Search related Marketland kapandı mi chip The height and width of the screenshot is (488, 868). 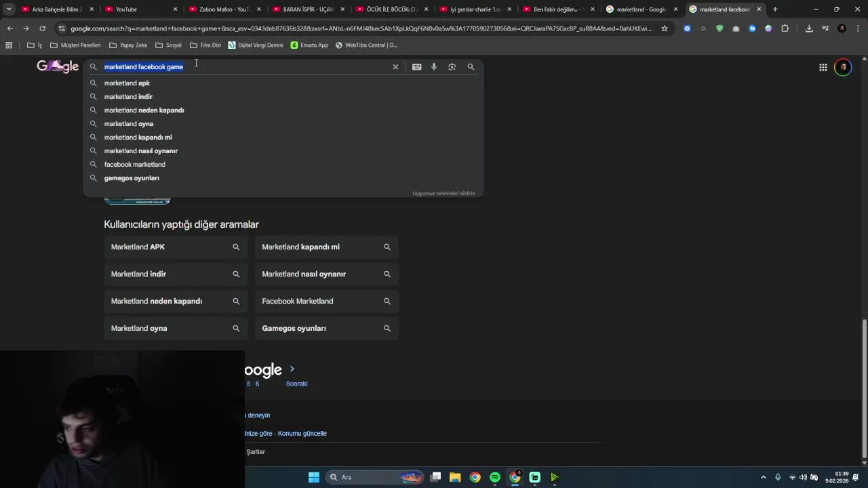[327, 247]
